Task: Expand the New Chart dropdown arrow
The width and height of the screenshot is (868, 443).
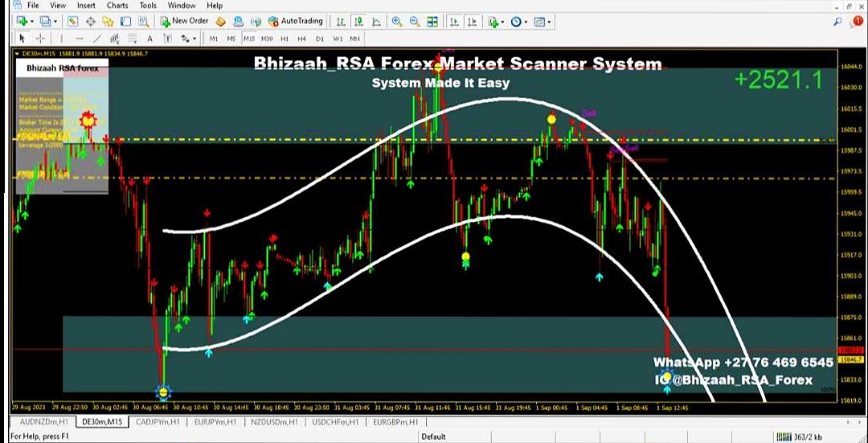Action: tap(31, 23)
